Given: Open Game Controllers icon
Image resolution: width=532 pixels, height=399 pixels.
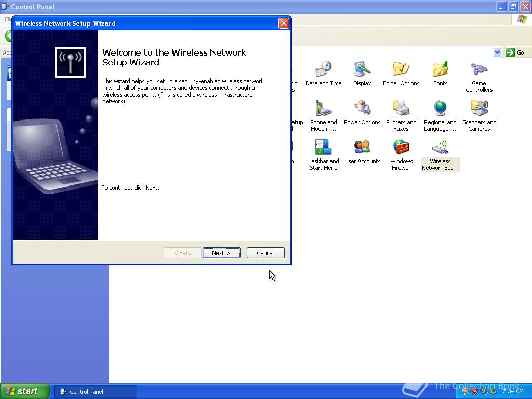Looking at the screenshot, I should 479,69.
